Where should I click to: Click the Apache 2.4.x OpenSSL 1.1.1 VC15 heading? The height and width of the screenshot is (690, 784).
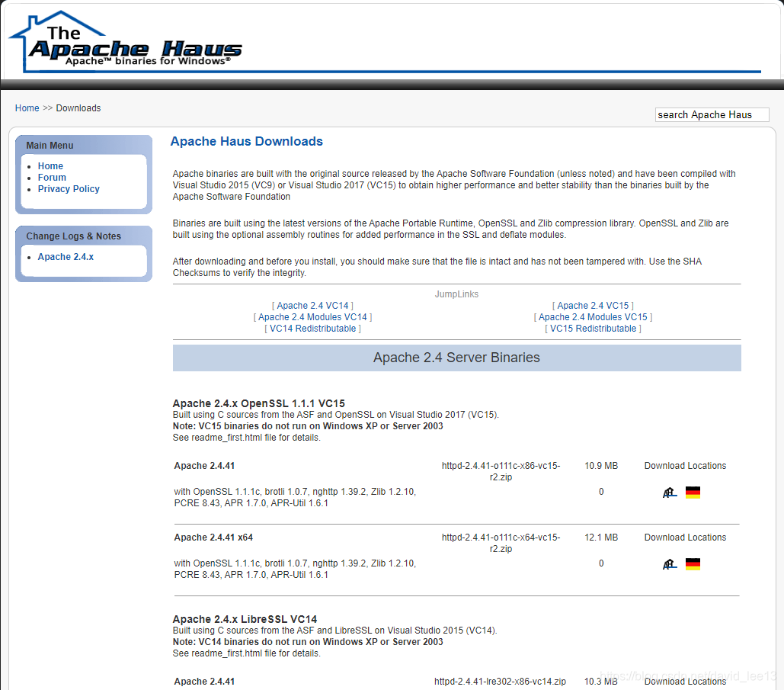click(x=258, y=403)
